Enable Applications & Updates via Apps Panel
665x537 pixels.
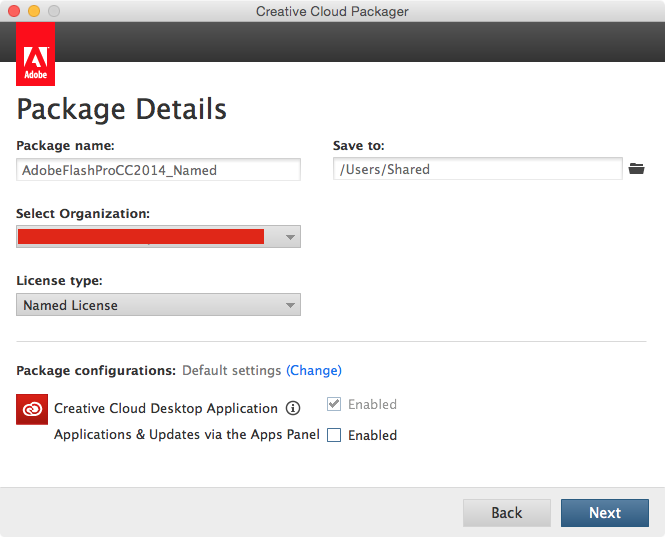(x=334, y=435)
